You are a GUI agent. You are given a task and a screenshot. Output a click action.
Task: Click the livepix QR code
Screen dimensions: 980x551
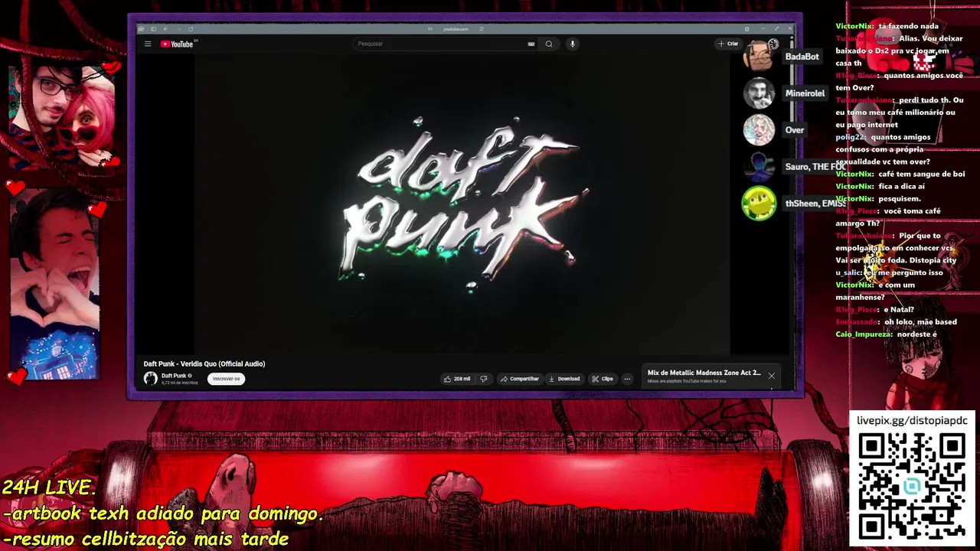(911, 487)
